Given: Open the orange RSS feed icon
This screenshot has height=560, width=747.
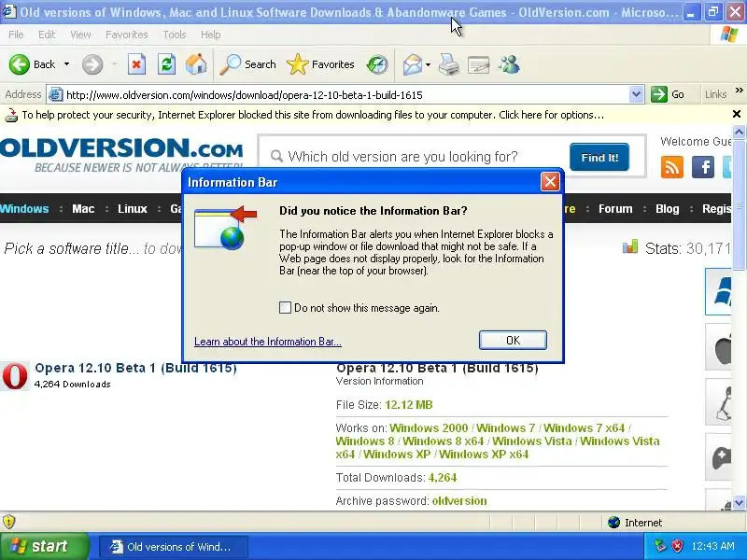Looking at the screenshot, I should pyautogui.click(x=672, y=167).
